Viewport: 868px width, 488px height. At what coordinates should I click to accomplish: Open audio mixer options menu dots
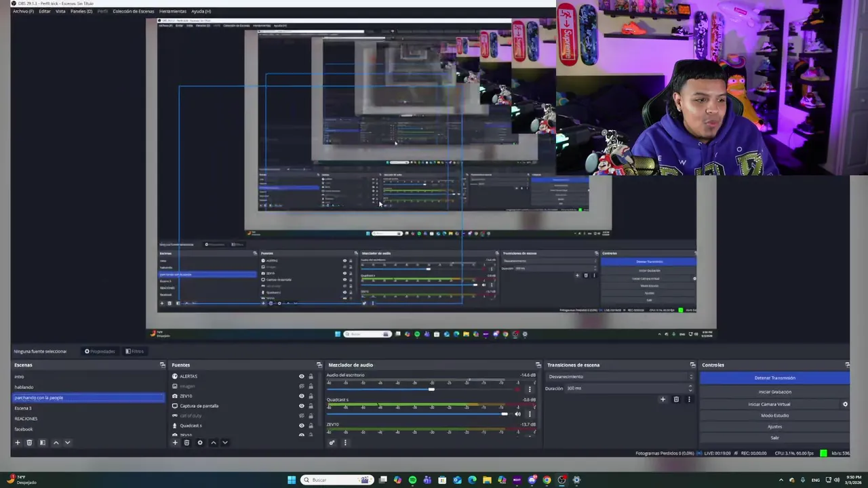pyautogui.click(x=344, y=443)
